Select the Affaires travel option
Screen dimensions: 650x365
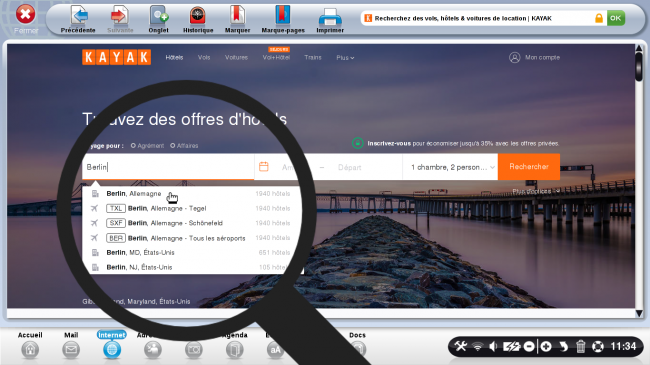tap(184, 146)
